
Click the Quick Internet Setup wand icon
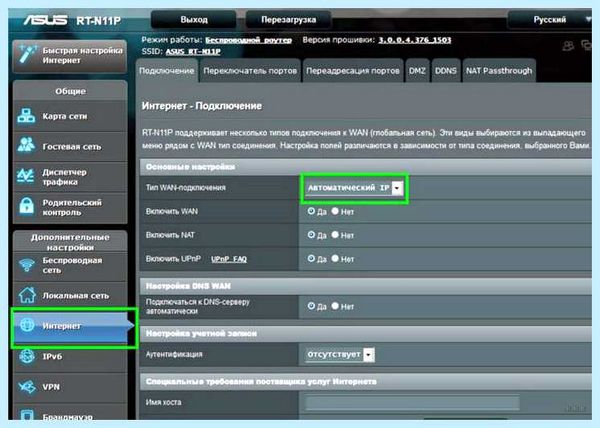(x=27, y=55)
